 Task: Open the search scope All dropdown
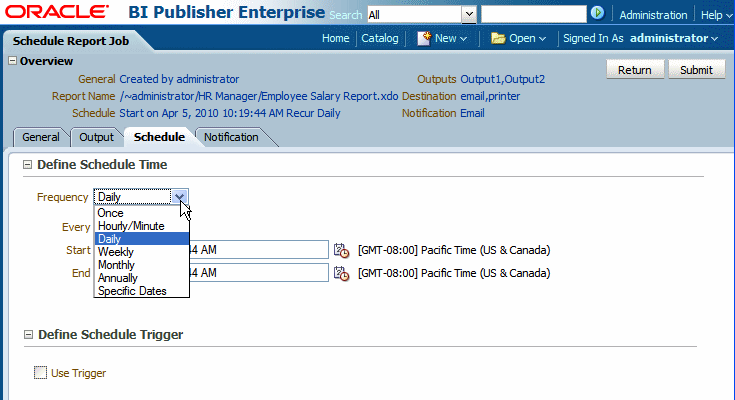tap(468, 15)
